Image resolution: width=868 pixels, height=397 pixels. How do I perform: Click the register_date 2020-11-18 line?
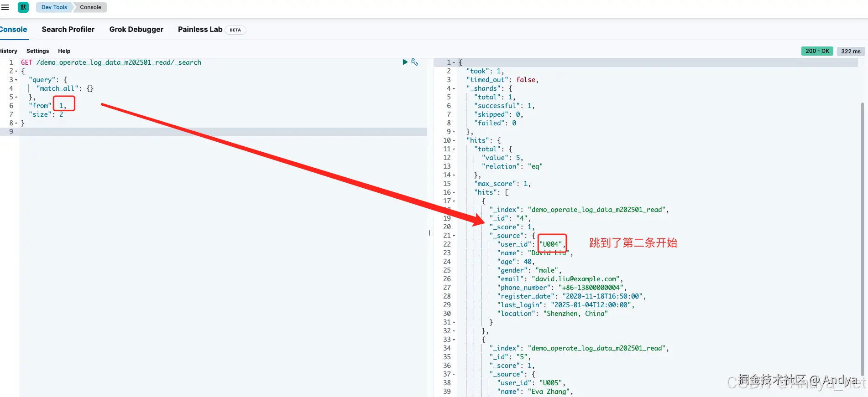click(571, 296)
